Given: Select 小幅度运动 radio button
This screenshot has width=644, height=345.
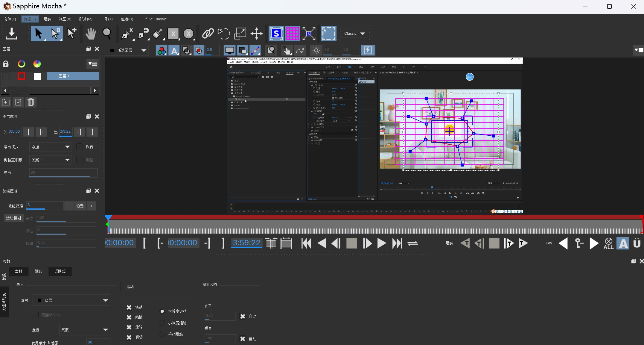Looking at the screenshot, I should pos(162,323).
